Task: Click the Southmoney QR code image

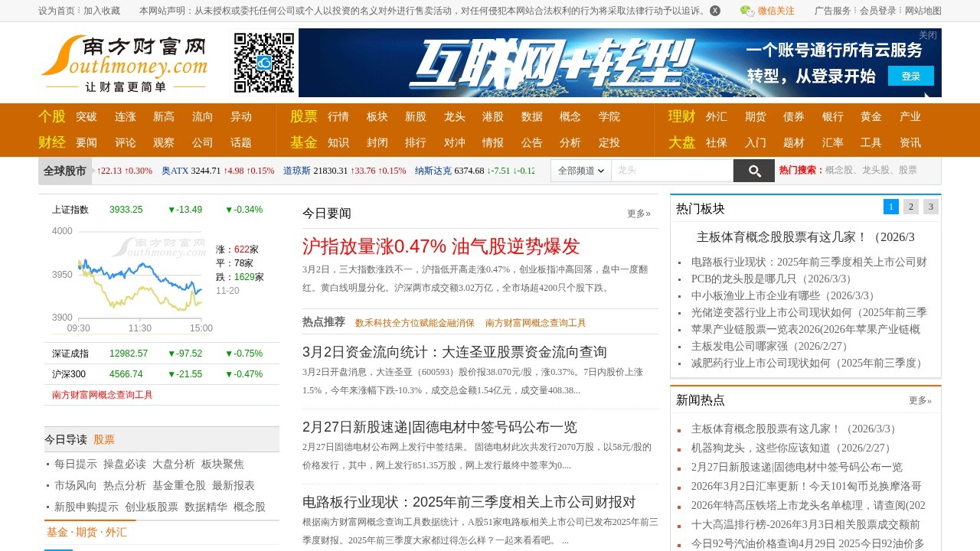Action: [x=263, y=64]
